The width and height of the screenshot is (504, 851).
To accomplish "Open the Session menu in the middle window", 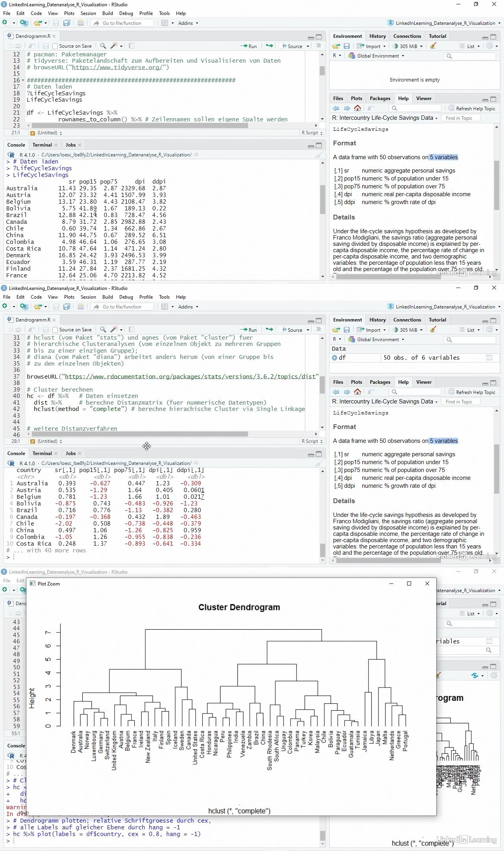I will coord(88,297).
